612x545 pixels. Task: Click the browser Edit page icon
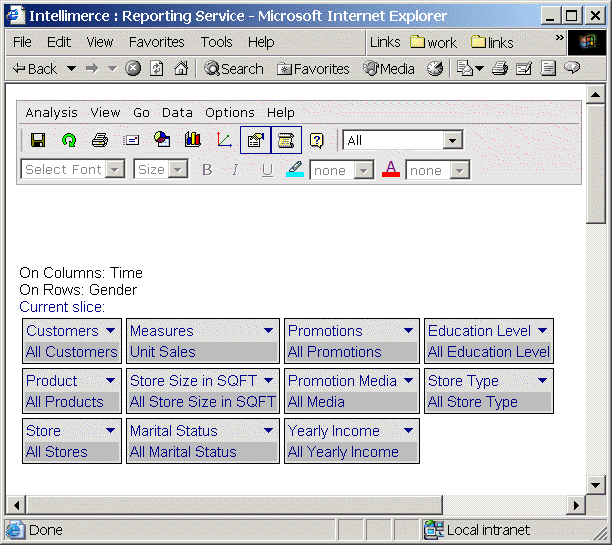pos(524,69)
